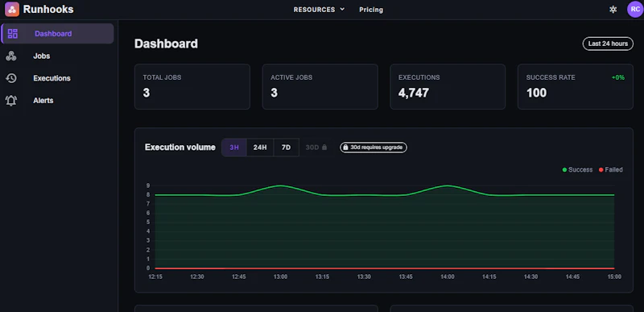Click the +0% change indicator
This screenshot has width=644, height=312.
[618, 77]
